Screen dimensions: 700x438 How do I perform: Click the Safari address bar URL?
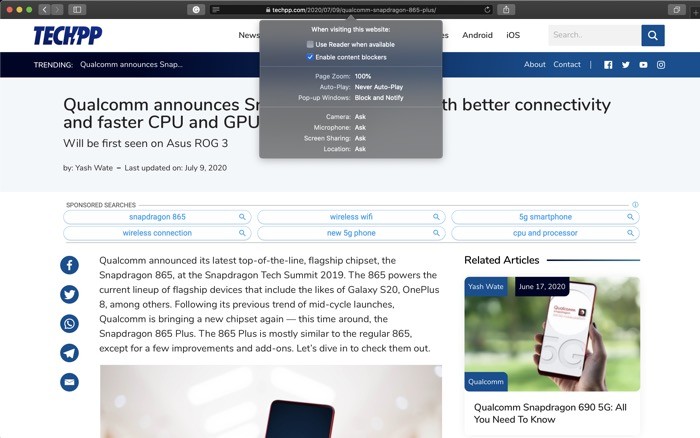tap(354, 9)
